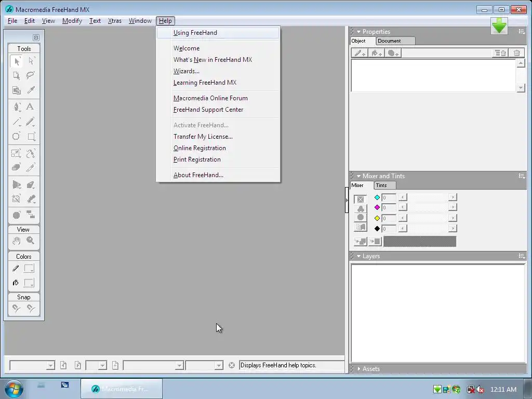Open the Modify menu
The height and width of the screenshot is (399, 532).
72,21
